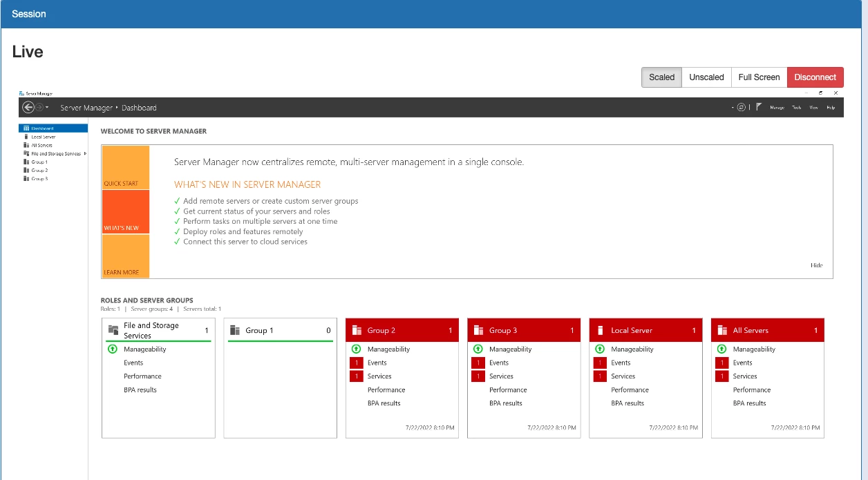Image resolution: width=868 pixels, height=480 pixels.
Task: Open the Manage menu
Action: 777,108
